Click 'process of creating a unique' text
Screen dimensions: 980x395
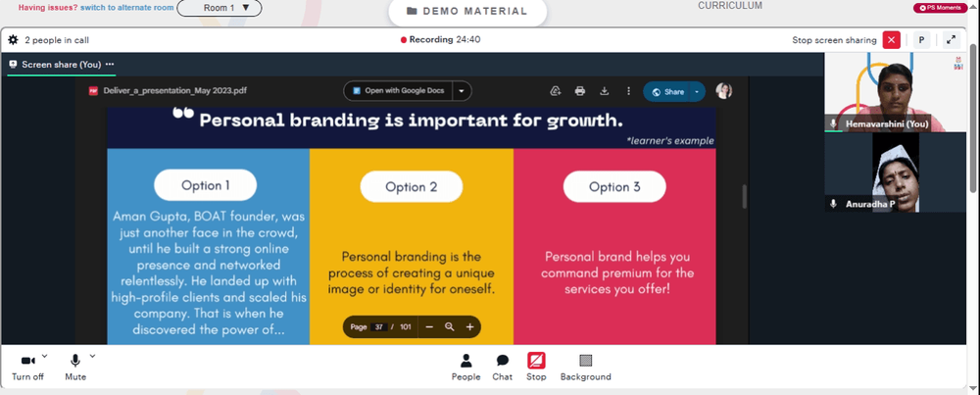[412, 273]
